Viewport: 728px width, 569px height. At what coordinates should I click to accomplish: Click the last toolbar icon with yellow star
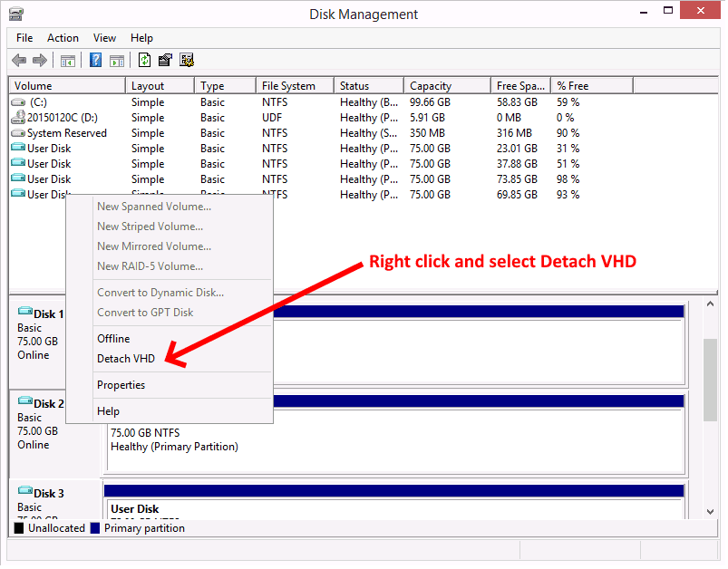point(187,60)
